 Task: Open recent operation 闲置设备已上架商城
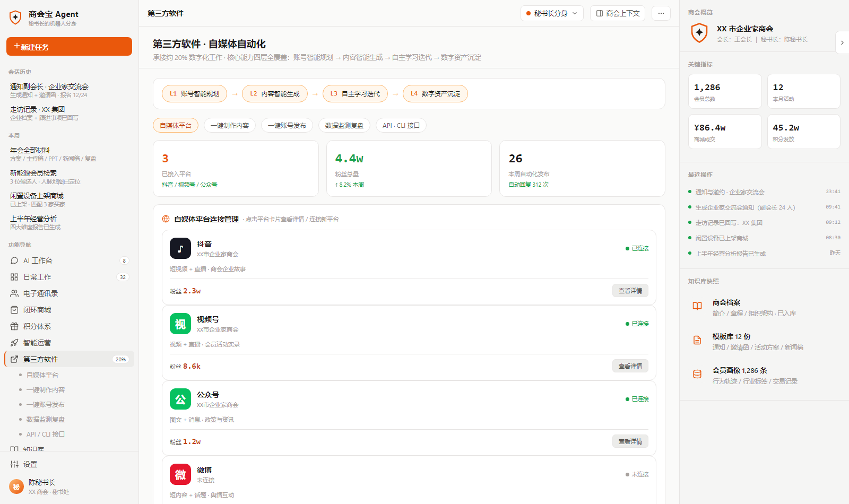click(764, 238)
